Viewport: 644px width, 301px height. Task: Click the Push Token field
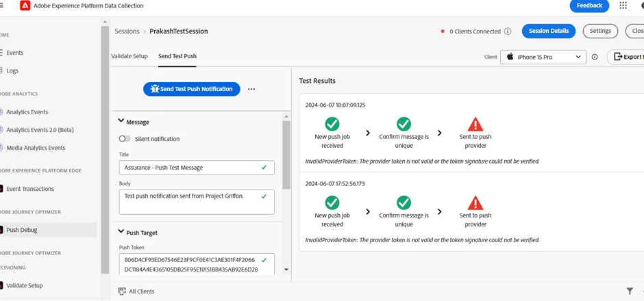[197, 265]
